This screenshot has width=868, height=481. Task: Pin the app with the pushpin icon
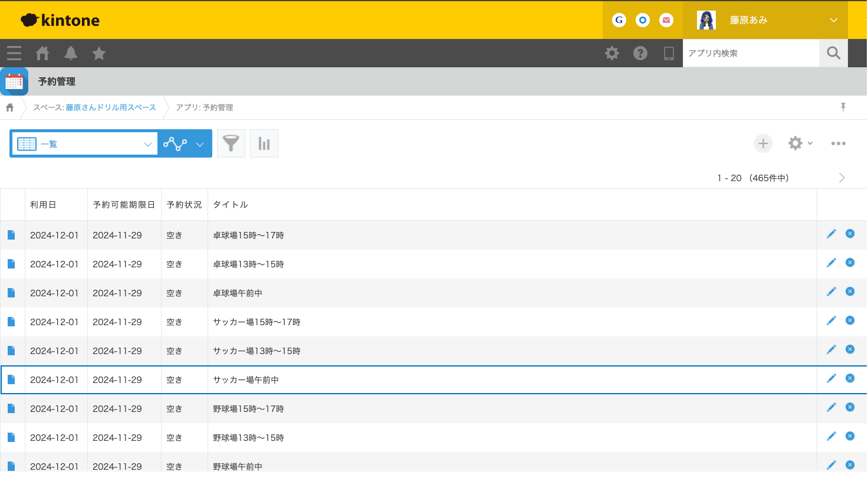point(843,107)
